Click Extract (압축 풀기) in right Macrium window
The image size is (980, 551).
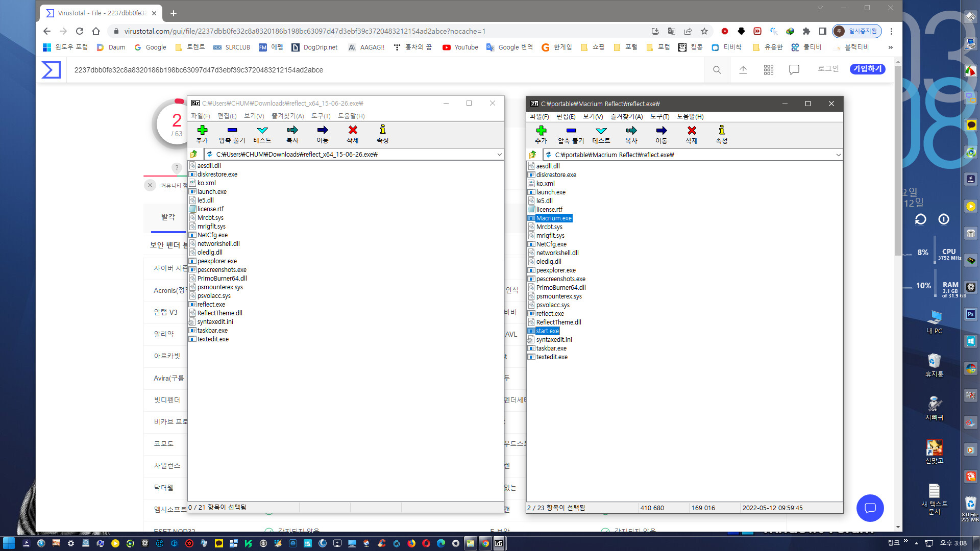tap(571, 135)
